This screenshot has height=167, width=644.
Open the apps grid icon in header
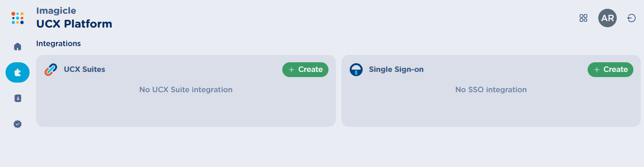click(583, 18)
